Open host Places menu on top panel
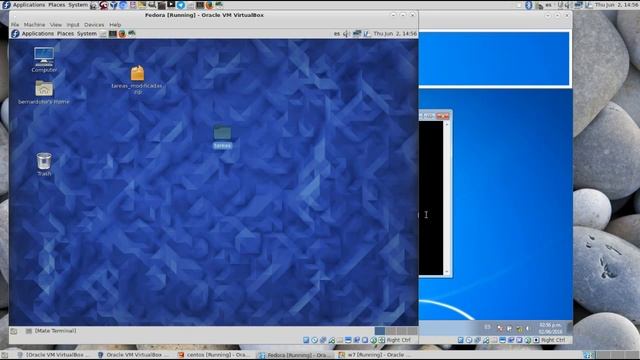 tap(57, 5)
